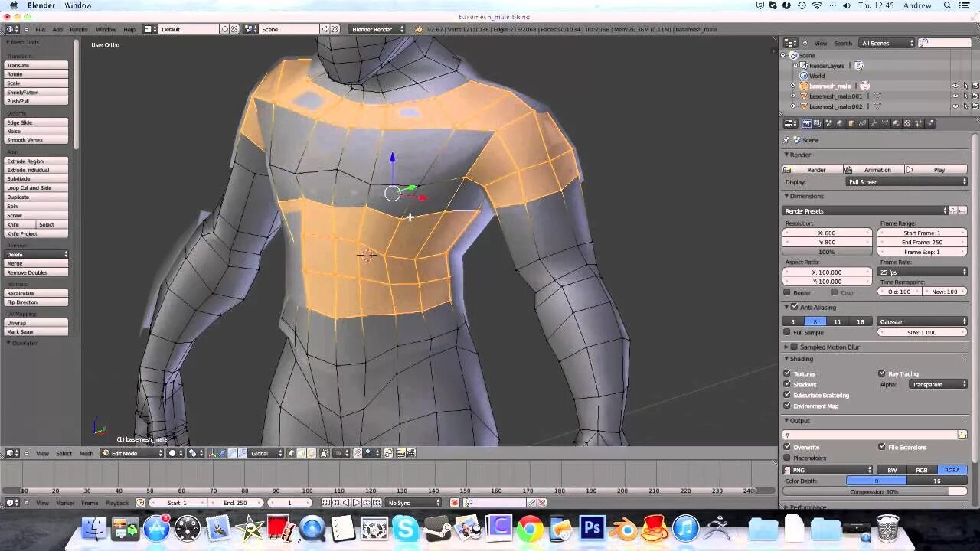This screenshot has width=980, height=551.
Task: Open the Render properties tab icon
Action: click(x=806, y=123)
